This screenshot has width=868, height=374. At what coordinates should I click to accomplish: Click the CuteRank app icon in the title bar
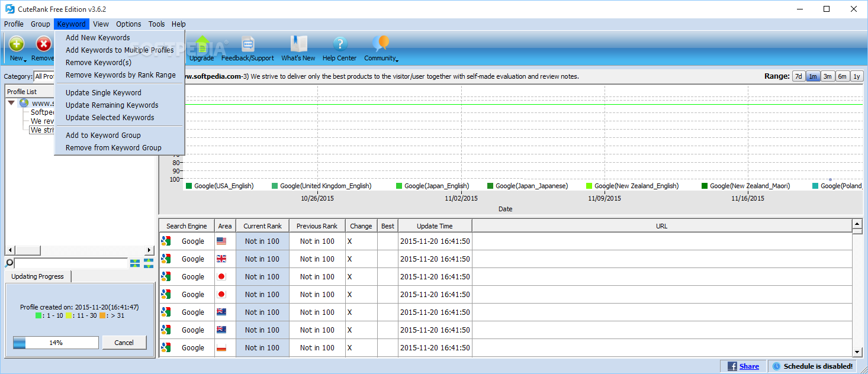point(9,9)
